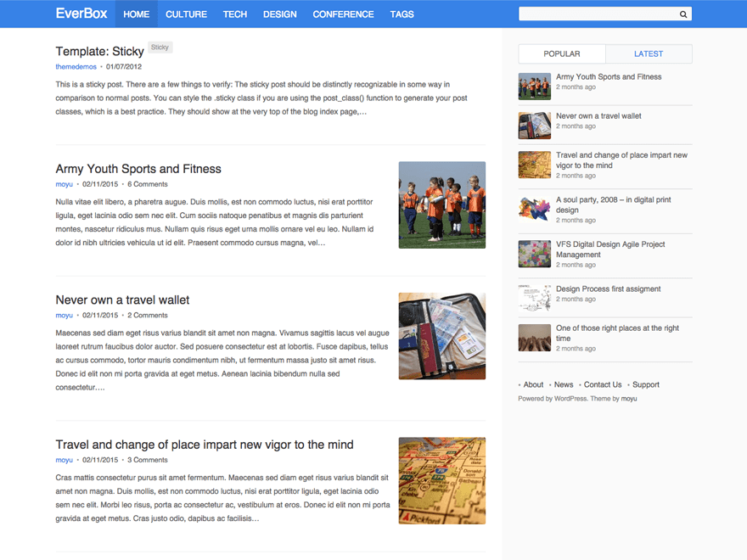The height and width of the screenshot is (560, 747).
Task: Switch to the LATEST tab in sidebar
Action: point(649,53)
